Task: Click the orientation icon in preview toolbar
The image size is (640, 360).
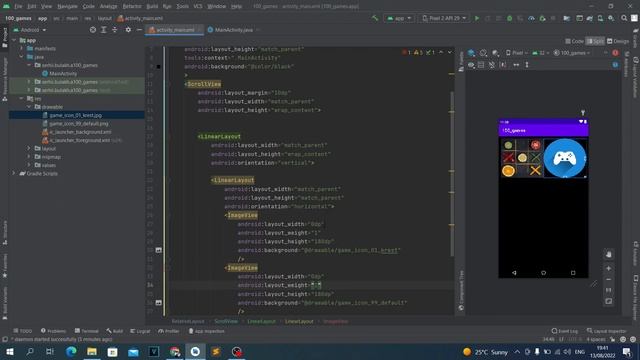Action: coord(483,53)
